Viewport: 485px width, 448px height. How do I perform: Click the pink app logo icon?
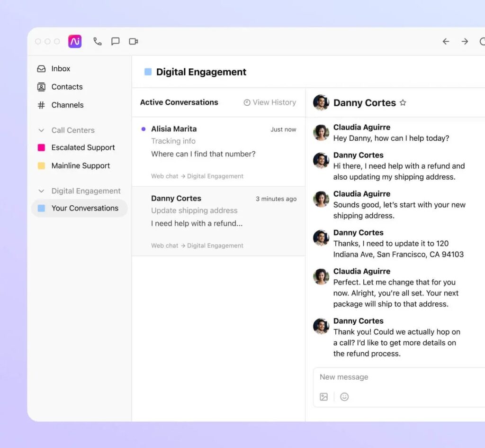(74, 41)
